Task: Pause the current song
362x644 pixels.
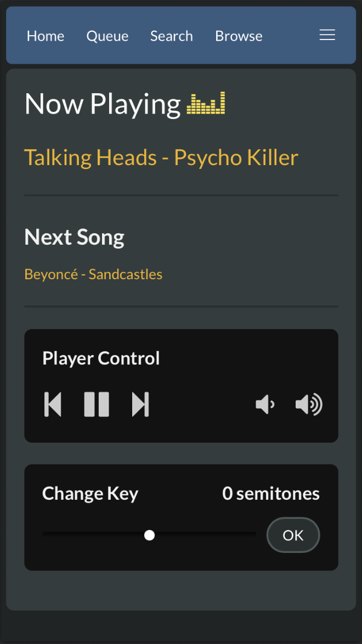Action: [x=97, y=404]
